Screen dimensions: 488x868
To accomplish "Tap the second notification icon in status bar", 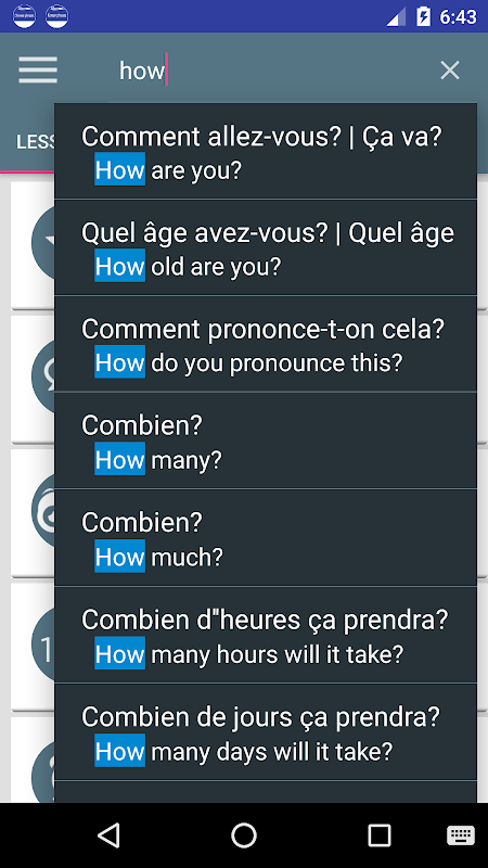I will (57, 16).
